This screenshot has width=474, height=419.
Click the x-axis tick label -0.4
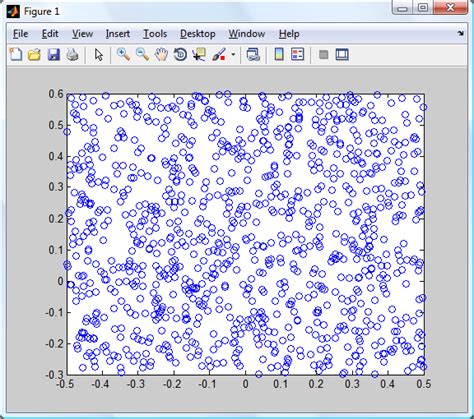click(x=101, y=384)
